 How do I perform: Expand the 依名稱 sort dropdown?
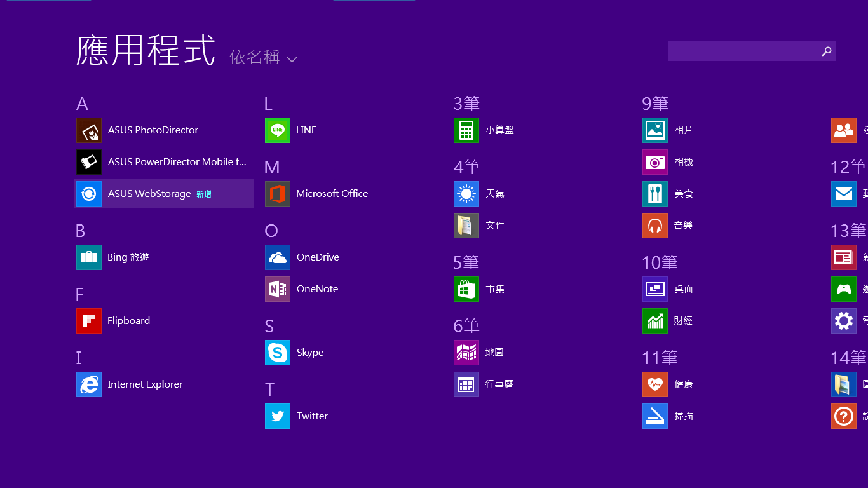point(255,58)
